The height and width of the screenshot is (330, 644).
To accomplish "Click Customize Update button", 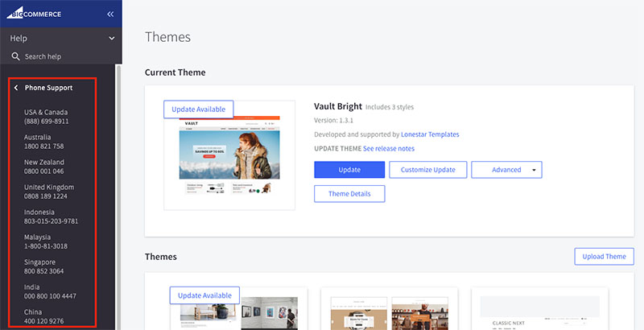I will click(428, 170).
